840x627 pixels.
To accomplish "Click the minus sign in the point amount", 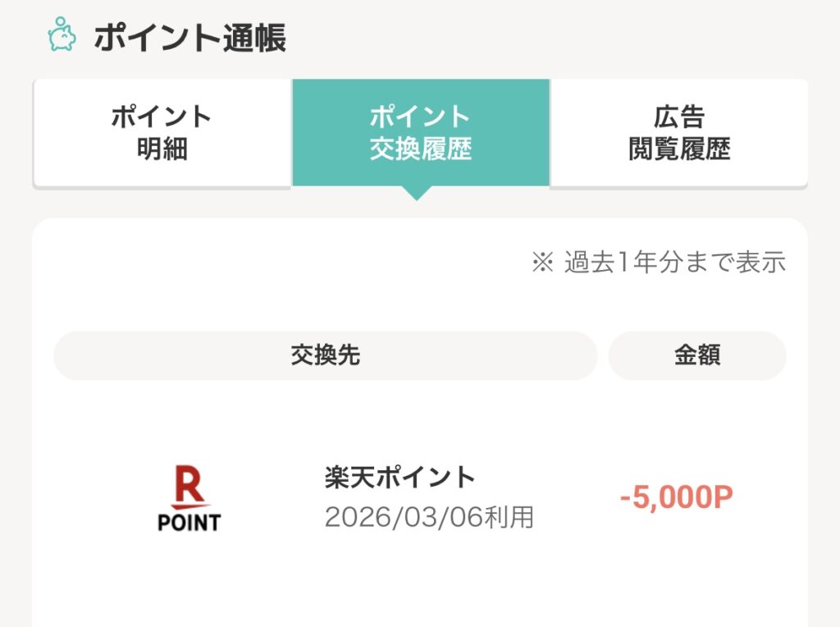I will 624,498.
